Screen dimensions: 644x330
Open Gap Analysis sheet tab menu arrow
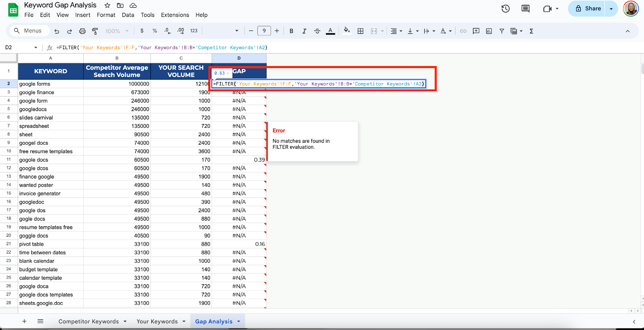point(239,322)
